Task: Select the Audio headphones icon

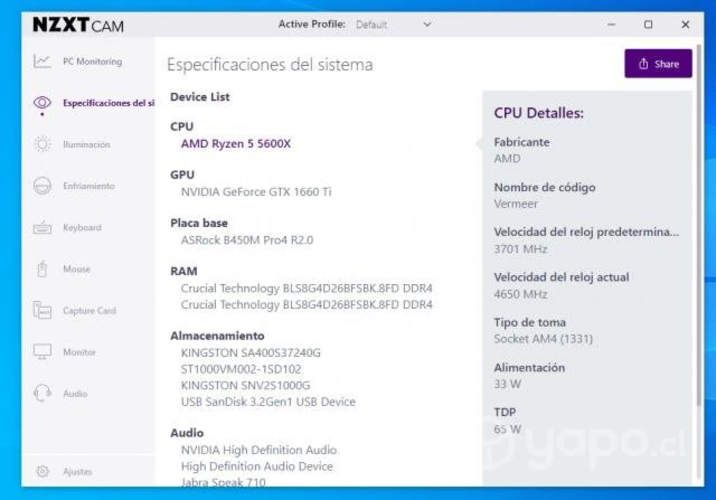Action: [42, 394]
